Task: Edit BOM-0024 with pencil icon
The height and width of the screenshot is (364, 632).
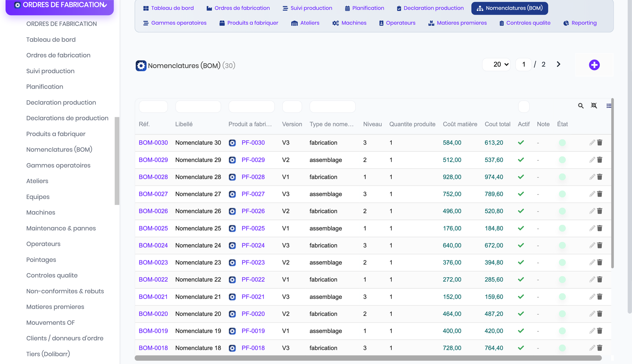Action: 592,245
